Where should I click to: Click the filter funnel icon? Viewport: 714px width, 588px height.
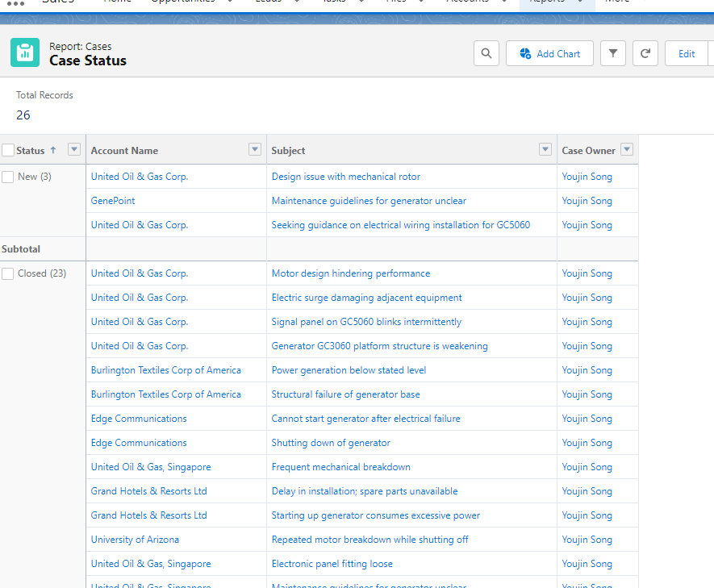point(613,53)
